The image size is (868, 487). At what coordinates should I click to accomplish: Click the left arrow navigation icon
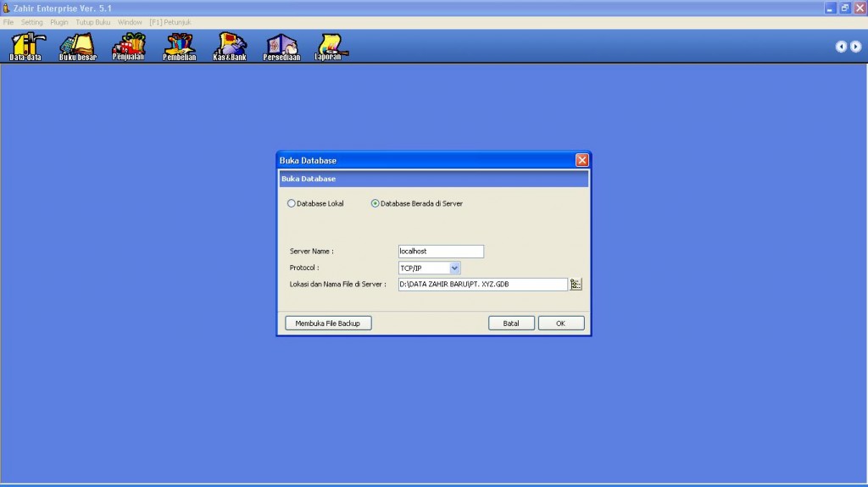click(841, 47)
